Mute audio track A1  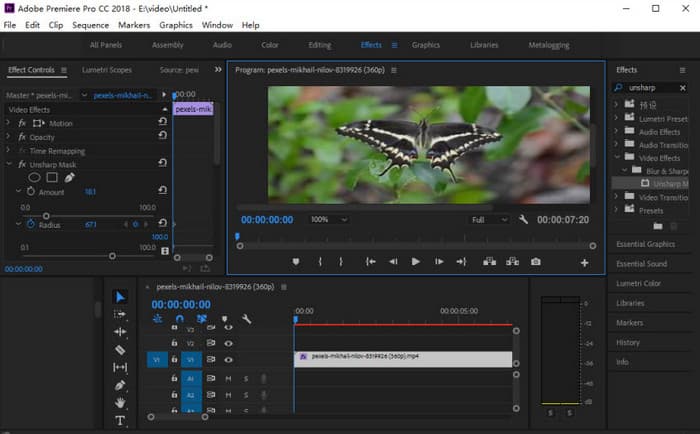click(x=228, y=379)
